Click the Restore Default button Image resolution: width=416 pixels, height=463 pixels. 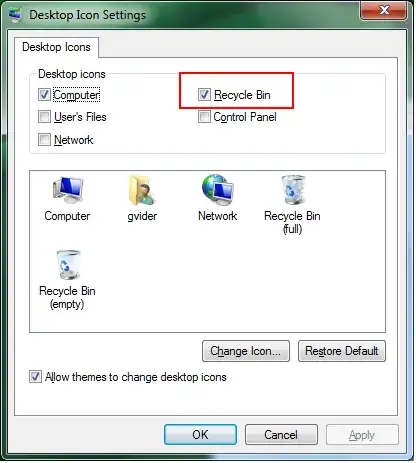point(342,351)
